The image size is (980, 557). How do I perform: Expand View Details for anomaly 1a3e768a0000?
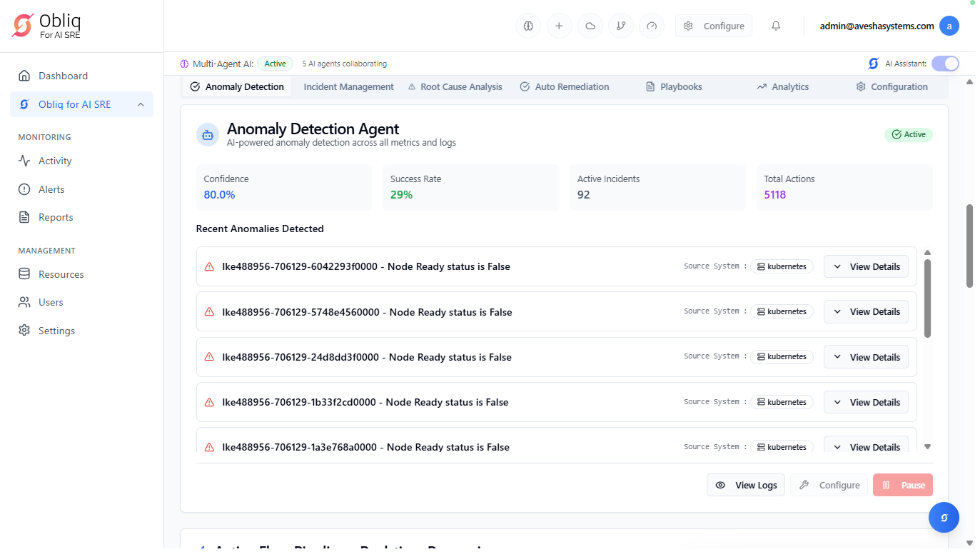867,445
